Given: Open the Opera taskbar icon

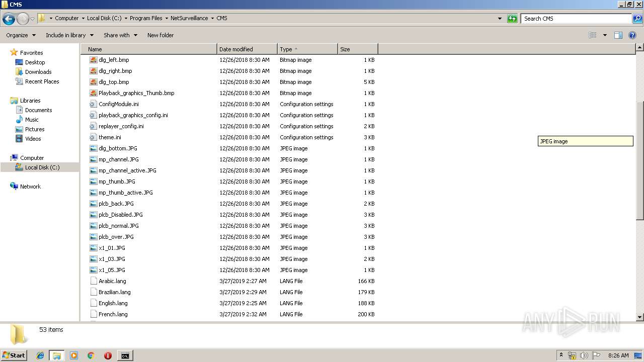Looking at the screenshot, I should point(108,355).
